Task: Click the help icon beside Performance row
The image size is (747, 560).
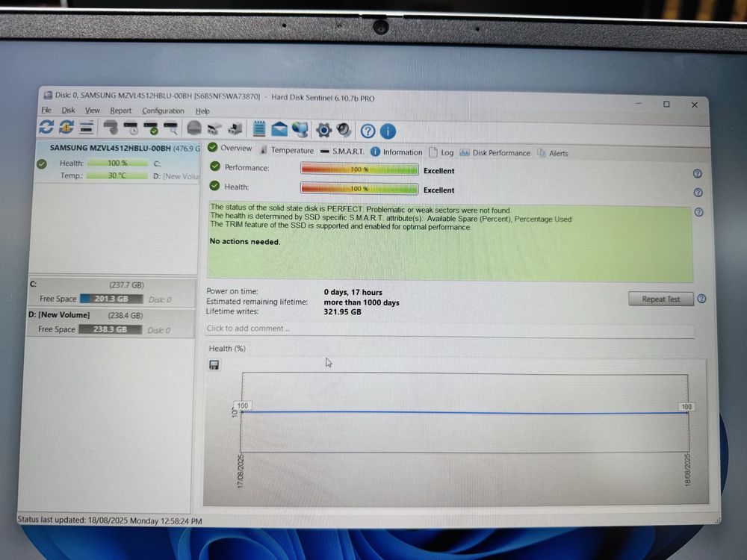Action: (x=697, y=174)
